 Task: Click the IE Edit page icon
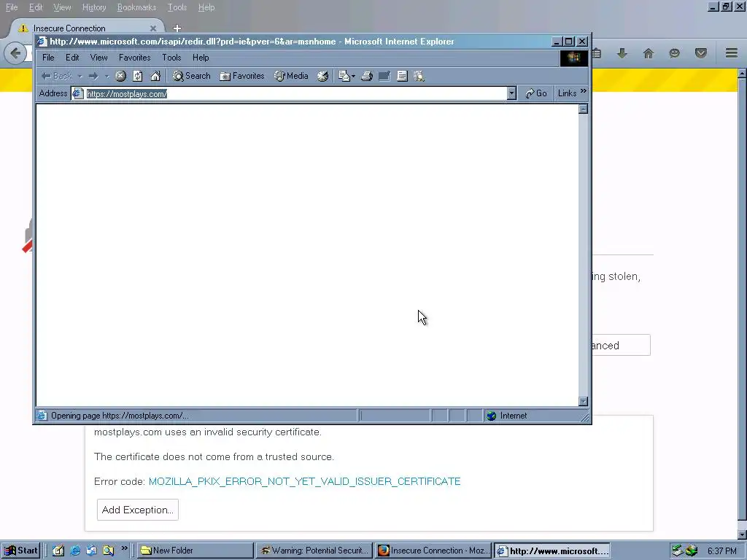point(384,76)
